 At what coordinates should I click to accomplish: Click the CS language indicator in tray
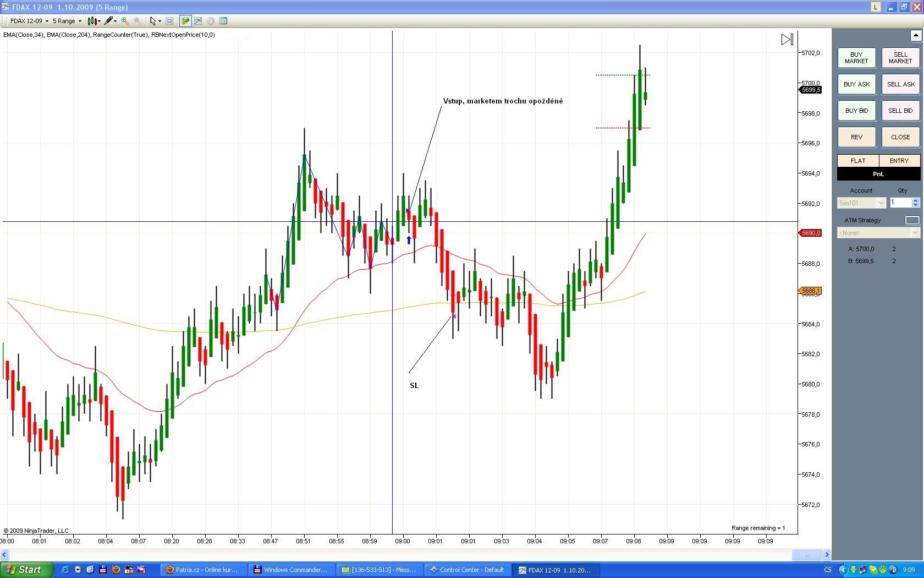(827, 570)
